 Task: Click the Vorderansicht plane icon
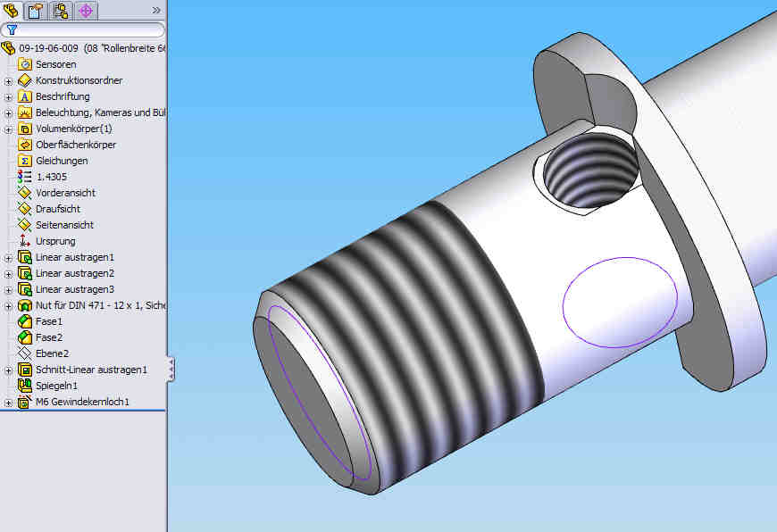point(25,193)
